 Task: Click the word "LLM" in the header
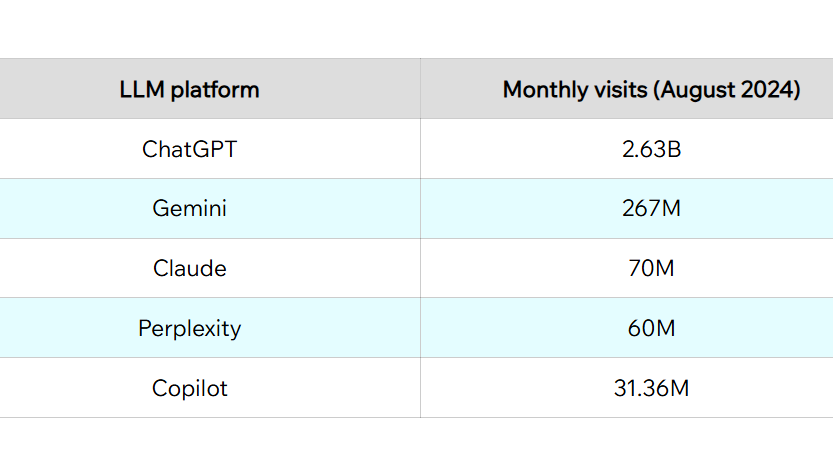tap(141, 90)
